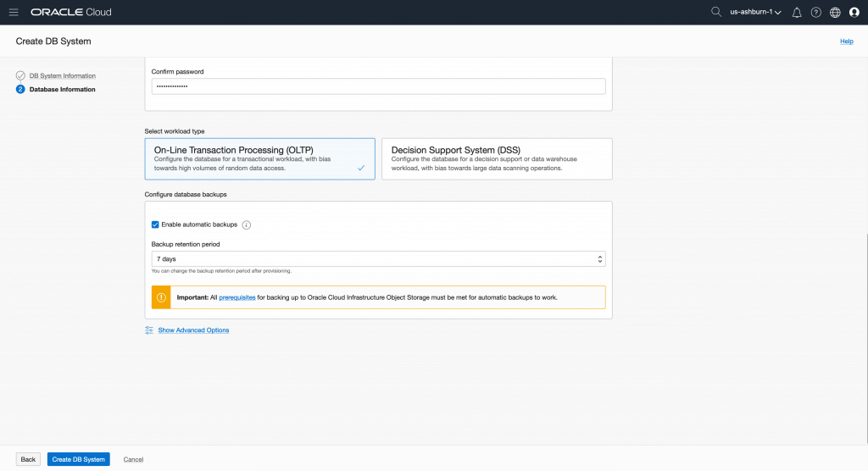This screenshot has width=868, height=471.
Task: Open the hamburger navigation menu
Action: pyautogui.click(x=14, y=13)
